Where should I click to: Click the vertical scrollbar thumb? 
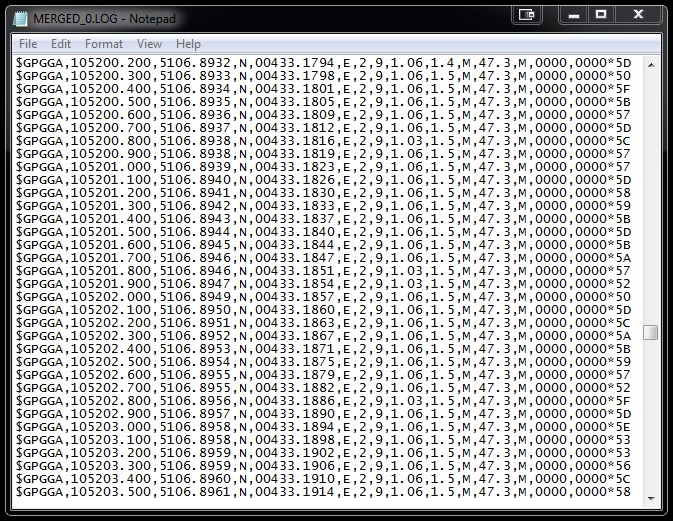point(651,333)
